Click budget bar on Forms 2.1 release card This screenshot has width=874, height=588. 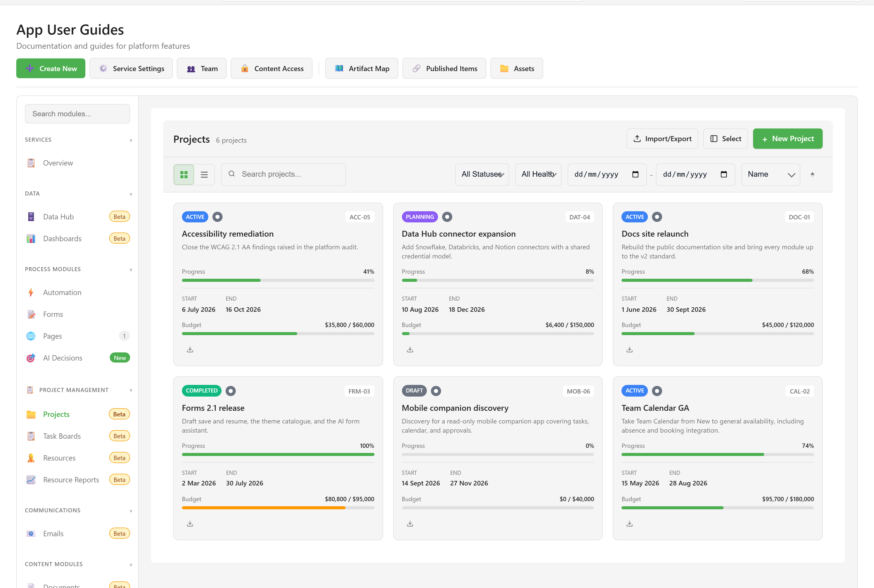[278, 508]
